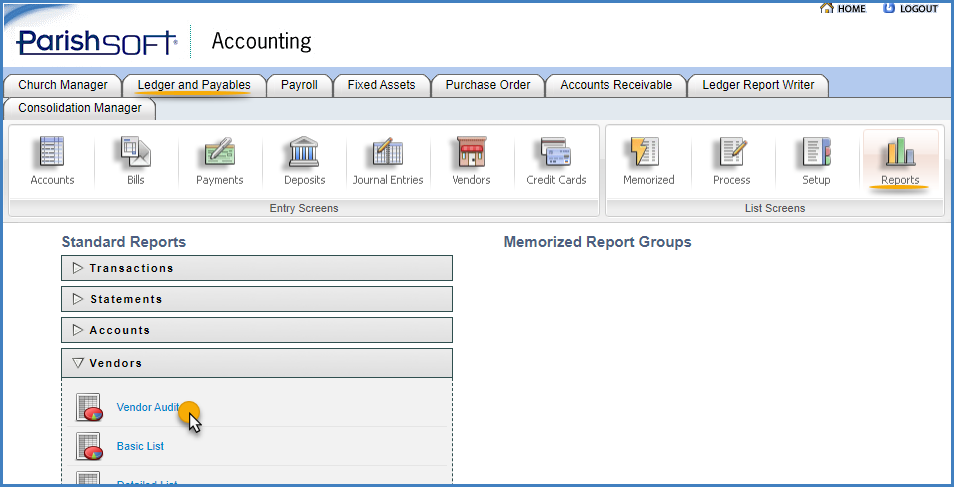Switch to the Payroll tab
This screenshot has height=487, width=954.
pyautogui.click(x=299, y=85)
